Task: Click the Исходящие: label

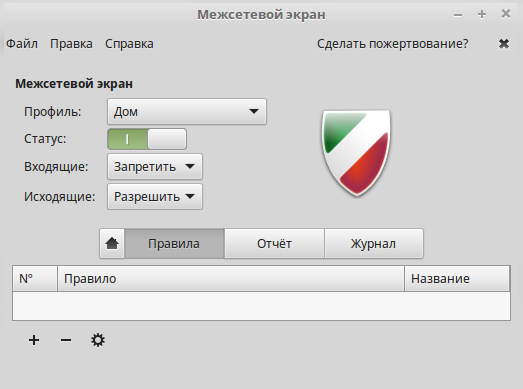Action: point(59,197)
